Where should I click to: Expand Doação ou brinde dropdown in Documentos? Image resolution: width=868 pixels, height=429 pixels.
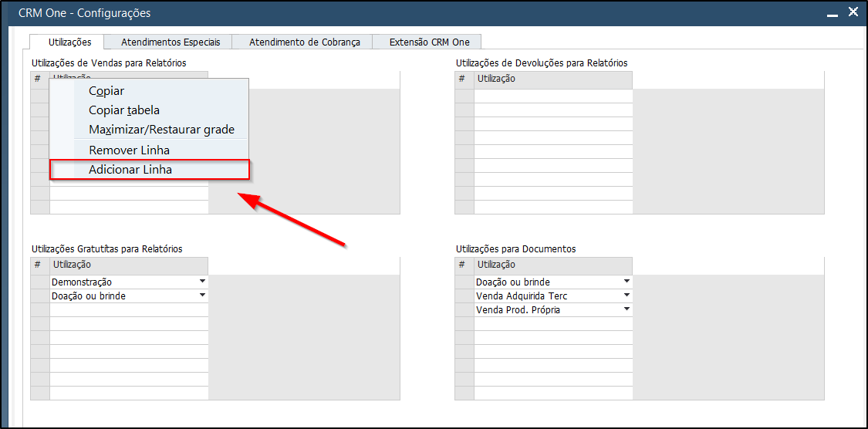[x=627, y=282]
